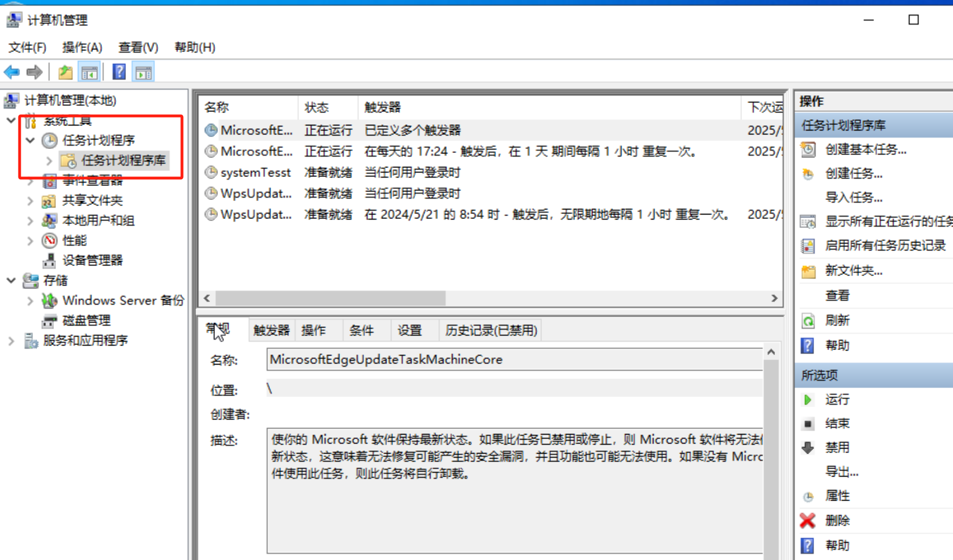Run the selected task via 运行

point(837,399)
